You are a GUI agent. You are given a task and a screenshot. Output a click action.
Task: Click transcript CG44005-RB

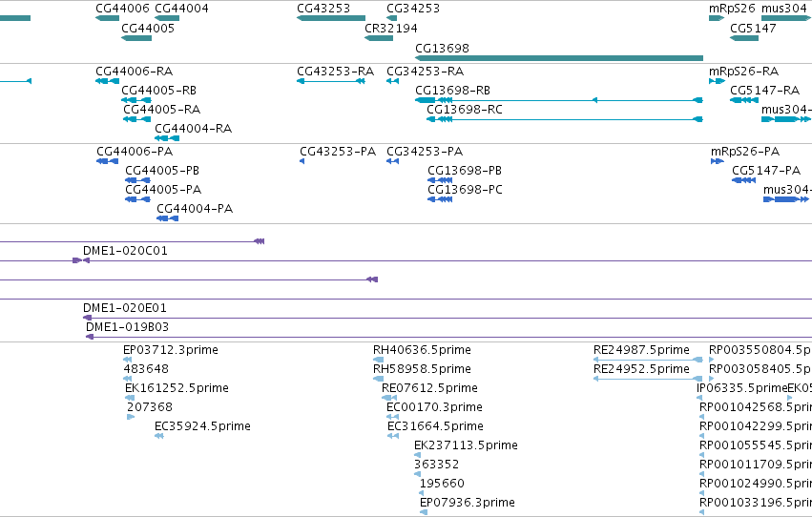(x=159, y=90)
